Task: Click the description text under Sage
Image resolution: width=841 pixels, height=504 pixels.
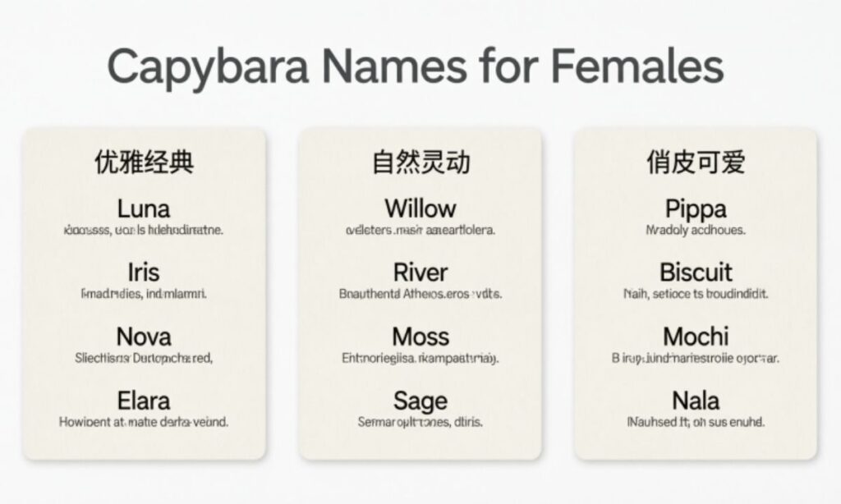Action: [x=420, y=422]
